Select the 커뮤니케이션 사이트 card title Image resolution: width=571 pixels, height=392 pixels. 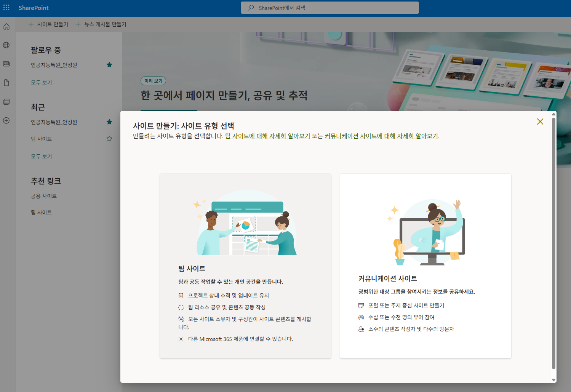(388, 278)
